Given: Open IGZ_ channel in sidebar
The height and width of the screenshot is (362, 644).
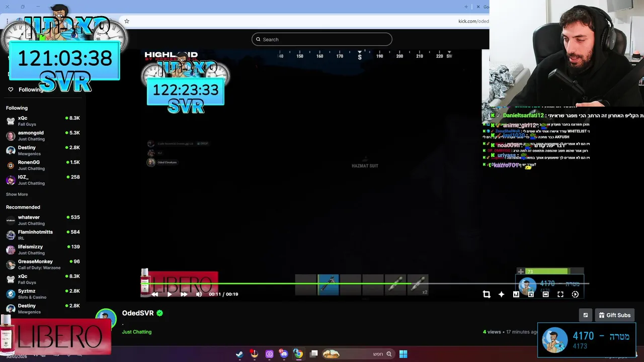Looking at the screenshot, I should click(x=43, y=179).
